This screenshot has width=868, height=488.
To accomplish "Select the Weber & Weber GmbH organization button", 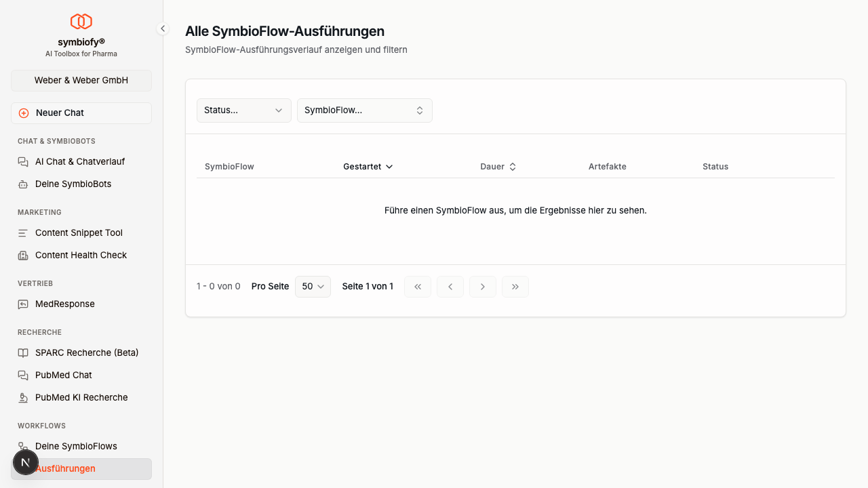I will click(81, 81).
